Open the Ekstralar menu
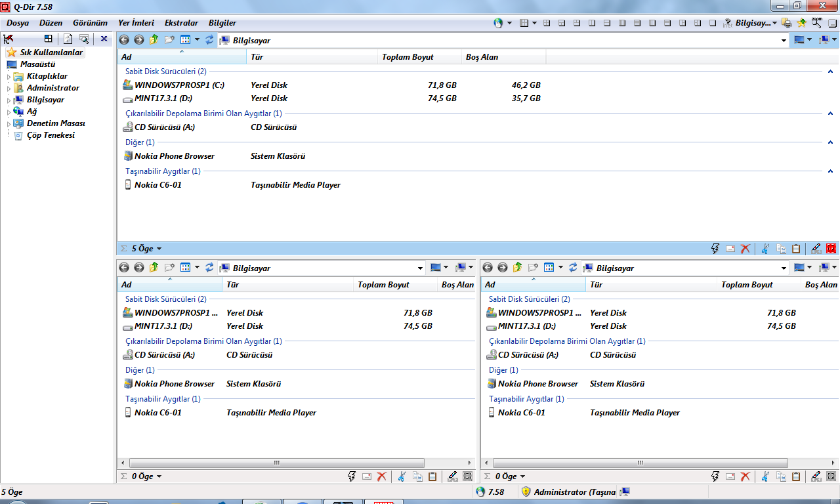This screenshot has height=504, width=840. point(181,23)
